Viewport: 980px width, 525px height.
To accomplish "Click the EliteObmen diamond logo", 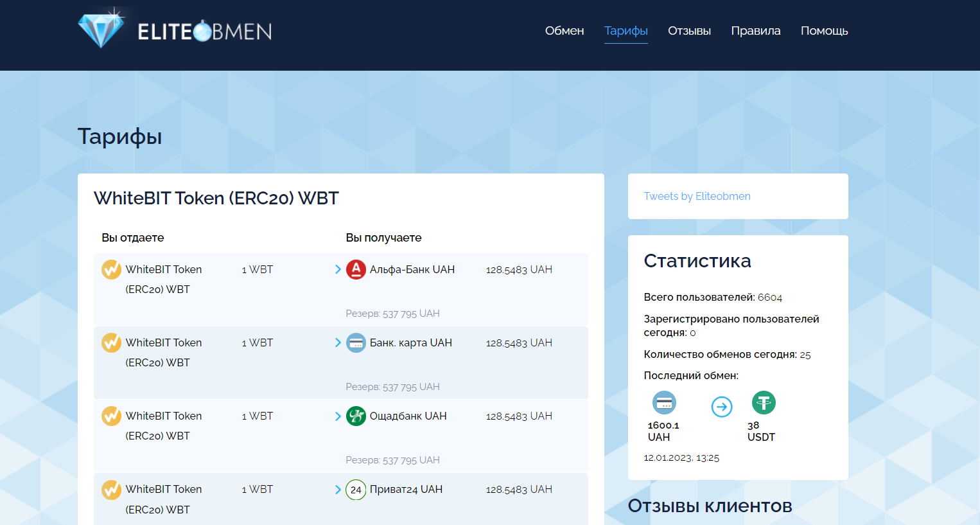I will [175, 28].
